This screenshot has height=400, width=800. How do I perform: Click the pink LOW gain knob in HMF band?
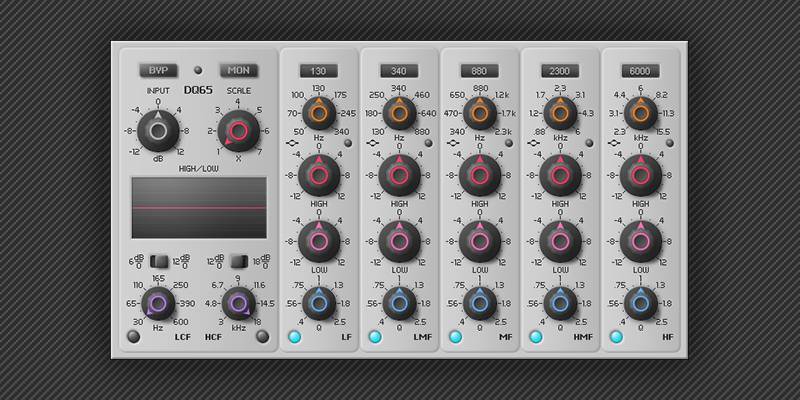[560, 241]
